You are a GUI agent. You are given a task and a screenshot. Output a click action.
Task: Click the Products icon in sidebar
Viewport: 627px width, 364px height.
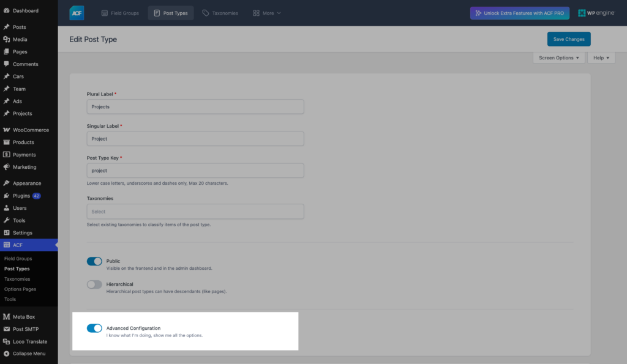point(6,143)
